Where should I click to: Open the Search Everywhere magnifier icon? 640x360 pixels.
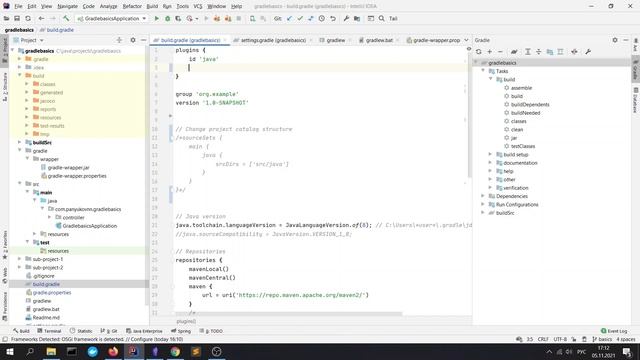click(x=382, y=18)
